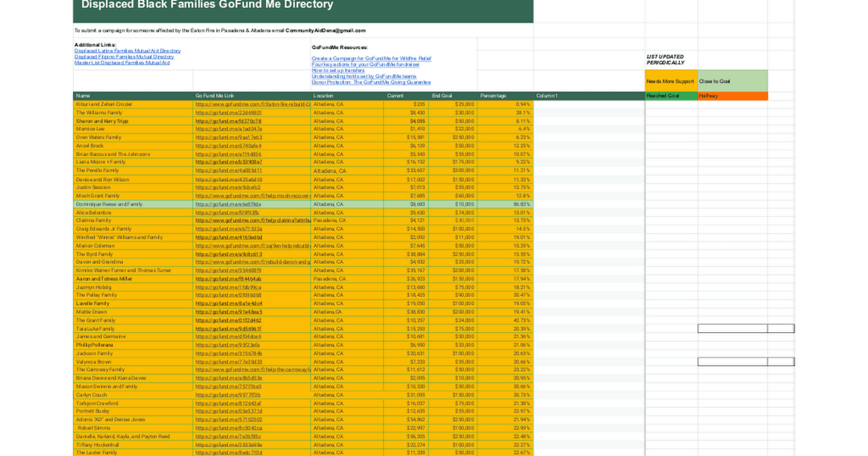Open Liana Moore + Family gofund.me link
Screen dimensions: 868x456
click(228, 162)
